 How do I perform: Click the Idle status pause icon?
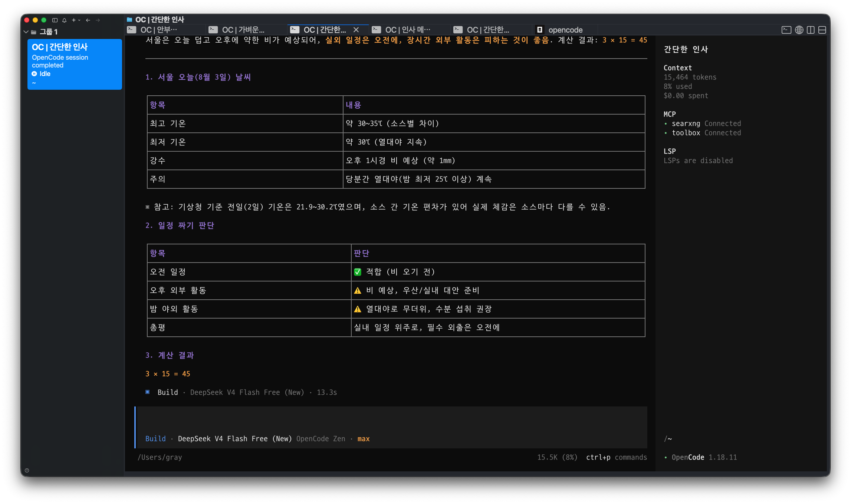(x=34, y=74)
